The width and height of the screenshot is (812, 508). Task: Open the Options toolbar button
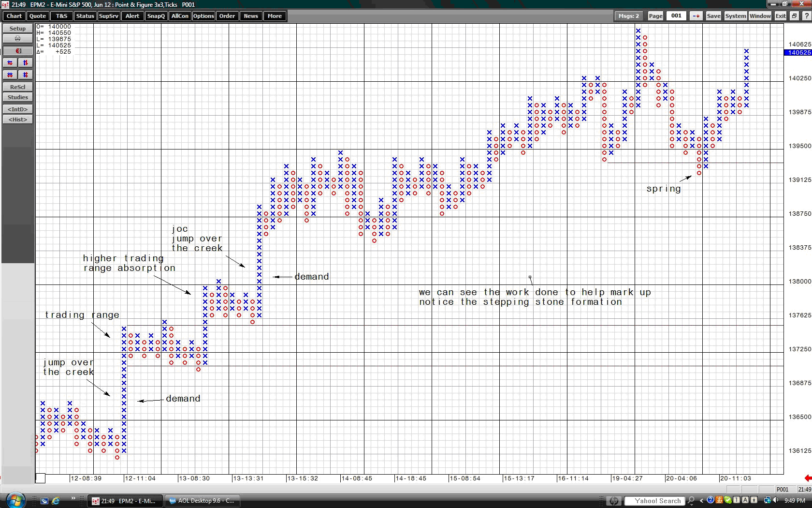[203, 16]
